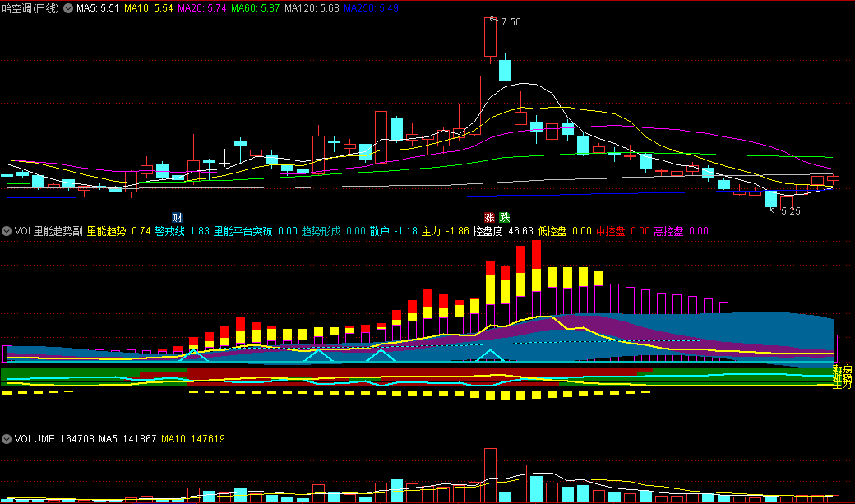Open the dropdown circle beside VOLUME label
This screenshot has height=504, width=855.
[x=7, y=439]
